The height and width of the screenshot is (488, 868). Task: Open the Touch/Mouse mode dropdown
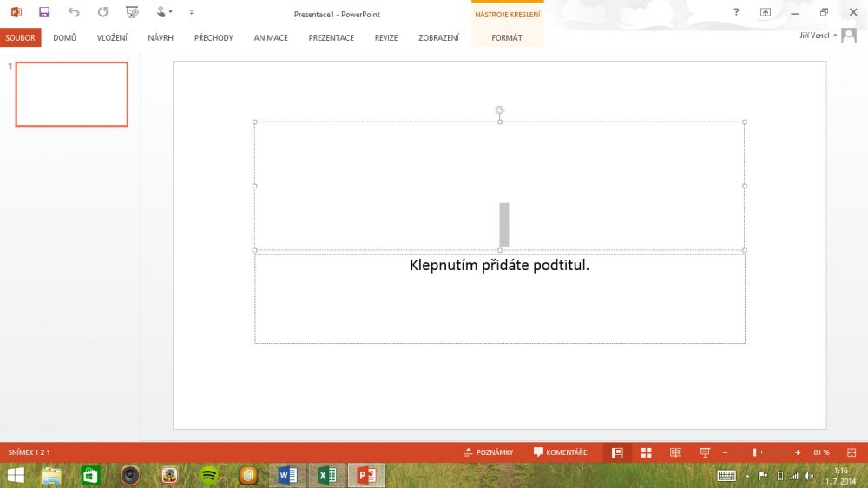coord(164,12)
